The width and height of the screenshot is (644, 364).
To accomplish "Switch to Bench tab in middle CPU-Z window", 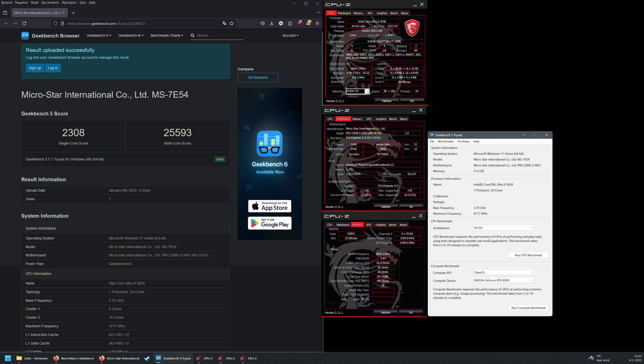I will 393,119.
